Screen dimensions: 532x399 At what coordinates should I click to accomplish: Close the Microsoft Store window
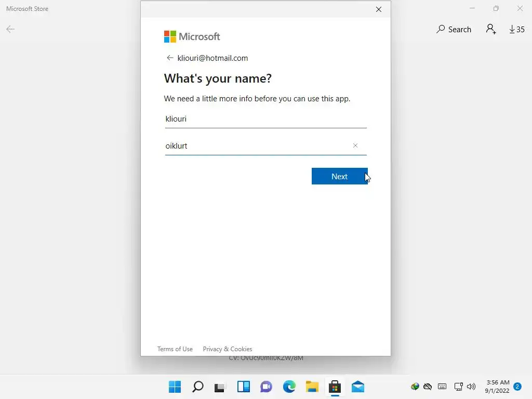tap(520, 8)
